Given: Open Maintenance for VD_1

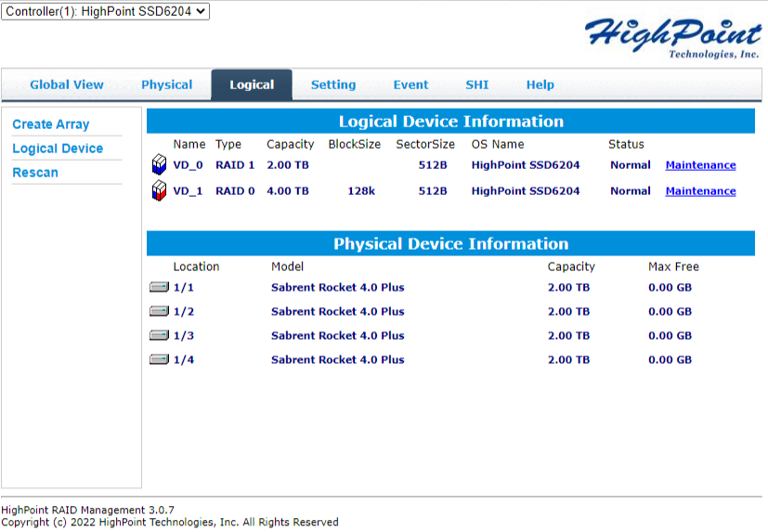Looking at the screenshot, I should [700, 191].
